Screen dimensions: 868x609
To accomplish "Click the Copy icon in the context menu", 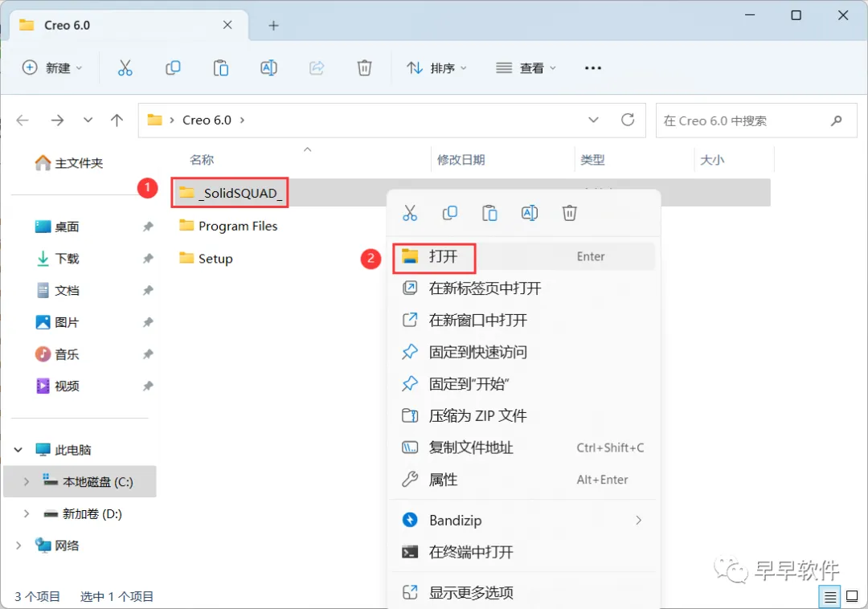I will [x=450, y=213].
